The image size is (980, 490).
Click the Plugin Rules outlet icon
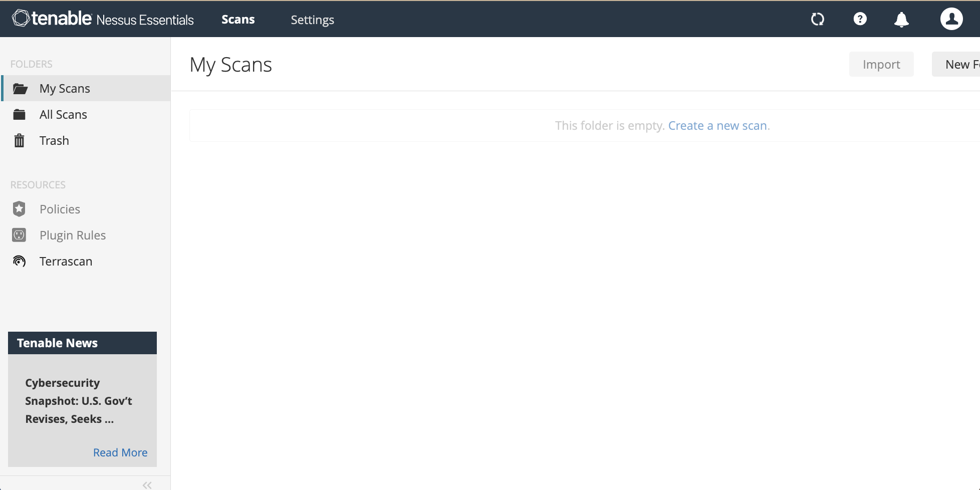19,235
